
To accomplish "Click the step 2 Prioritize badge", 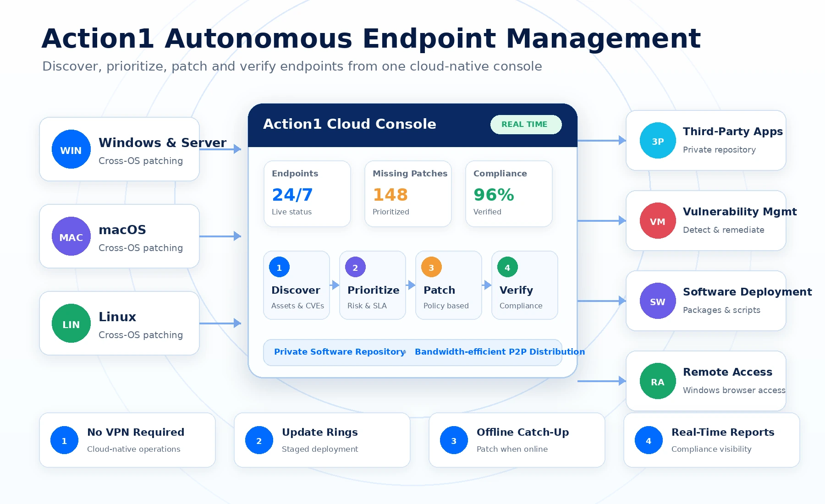I will coord(355,267).
